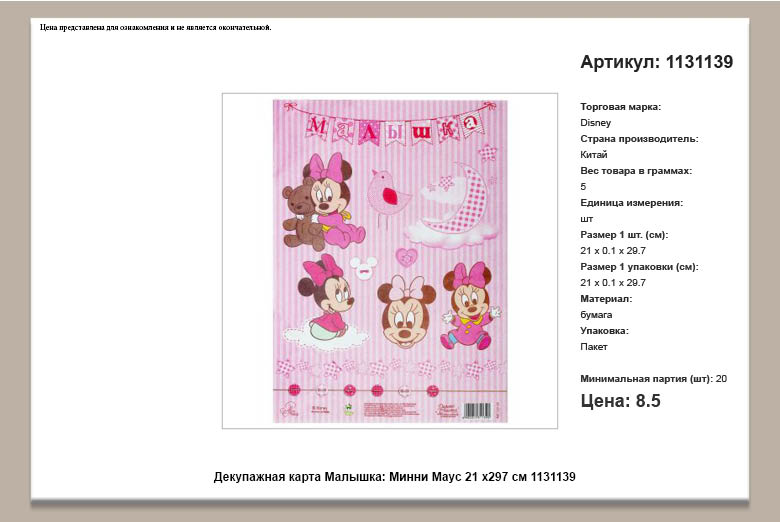This screenshot has height=522, width=780.
Task: Click the Minnie Mouse decoupage card image
Action: [x=390, y=261]
